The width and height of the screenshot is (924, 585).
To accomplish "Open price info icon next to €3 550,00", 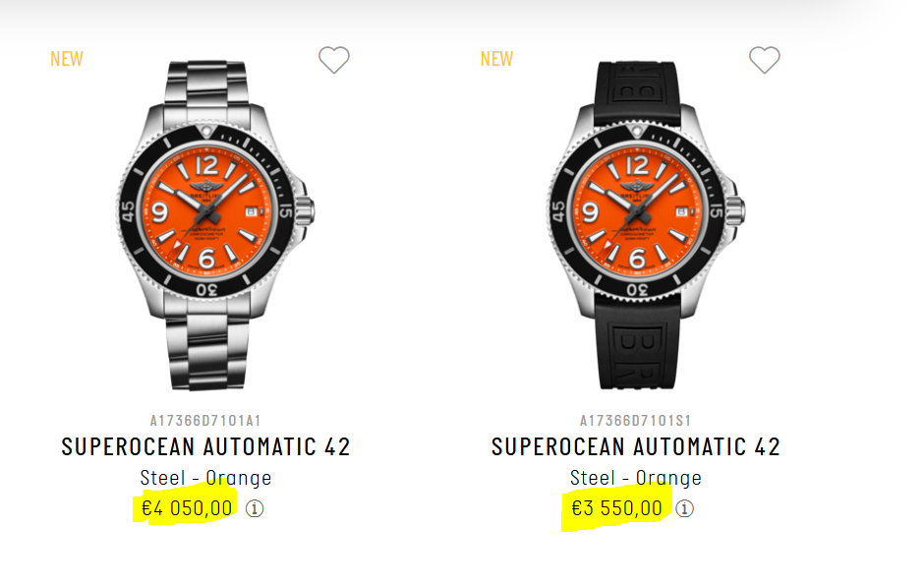I will 684,508.
